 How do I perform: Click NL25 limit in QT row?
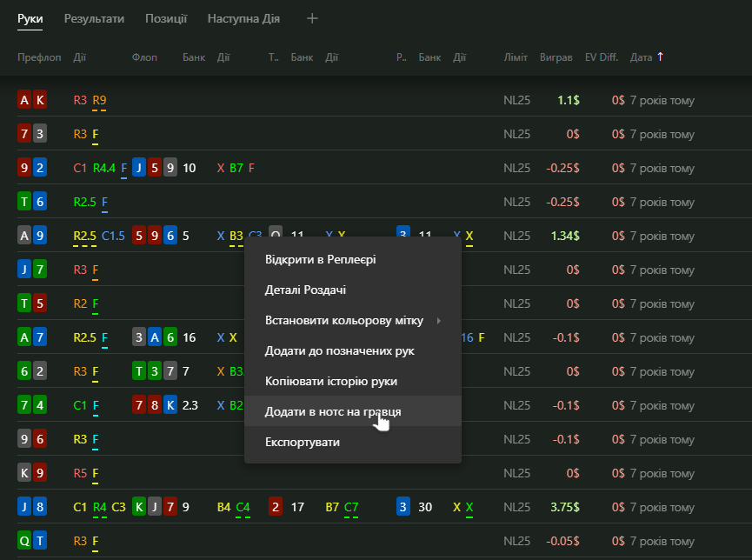(x=516, y=541)
